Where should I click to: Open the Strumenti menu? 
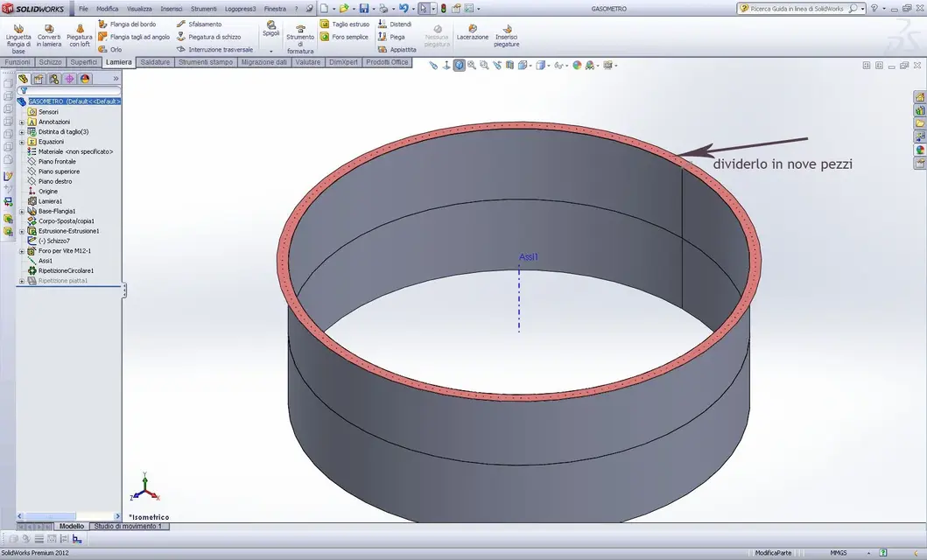coord(203,9)
